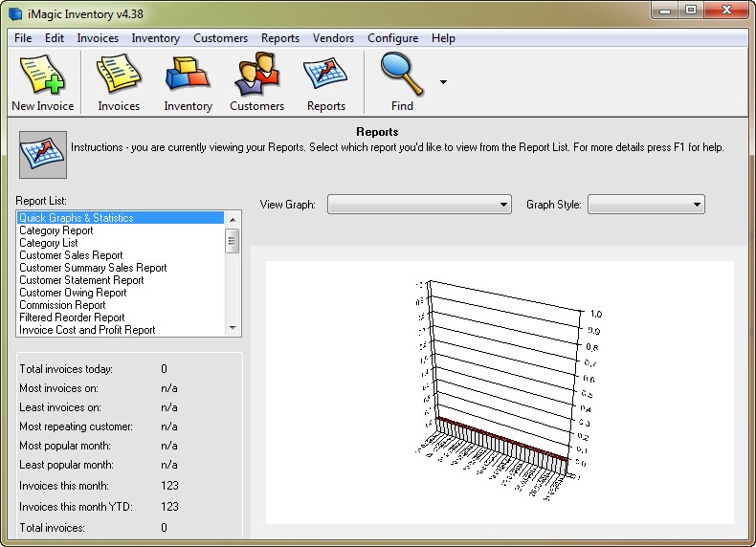Select Category Report in the list
The height and width of the screenshot is (547, 756).
pos(121,230)
